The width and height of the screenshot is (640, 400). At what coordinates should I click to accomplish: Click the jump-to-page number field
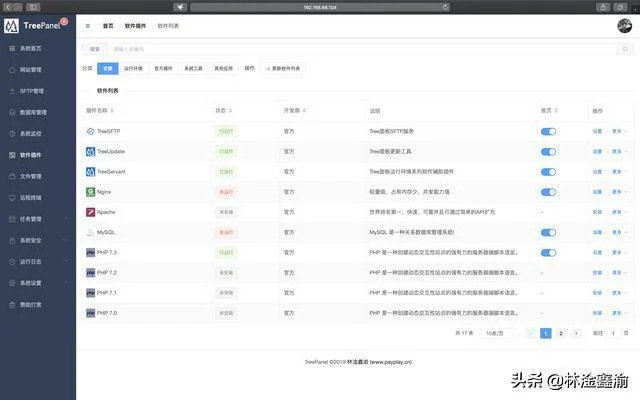click(613, 333)
